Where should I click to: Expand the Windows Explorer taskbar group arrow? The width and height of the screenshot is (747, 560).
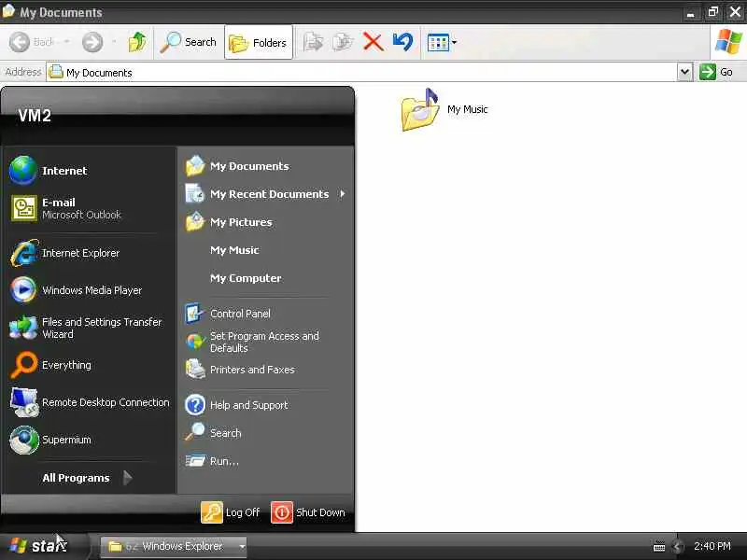pos(242,546)
